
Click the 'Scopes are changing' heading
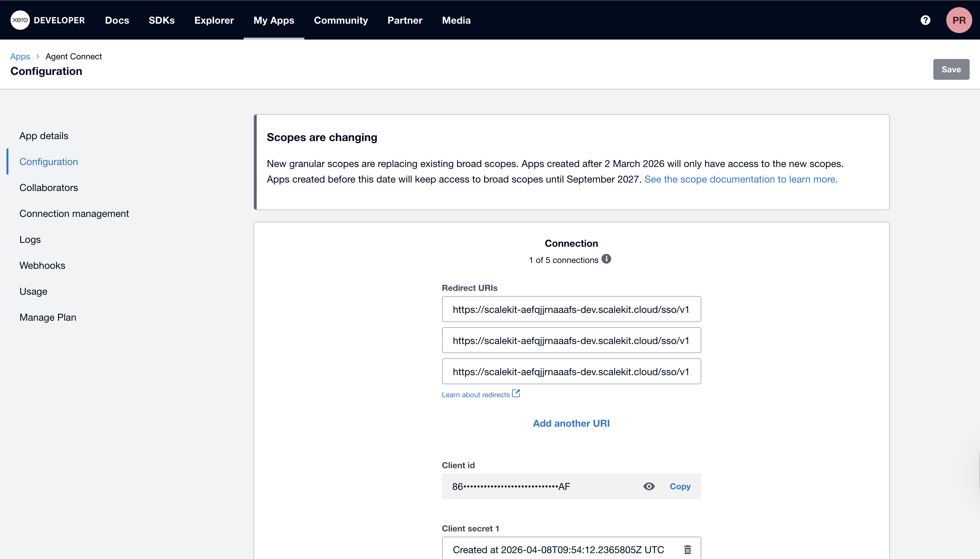point(322,137)
